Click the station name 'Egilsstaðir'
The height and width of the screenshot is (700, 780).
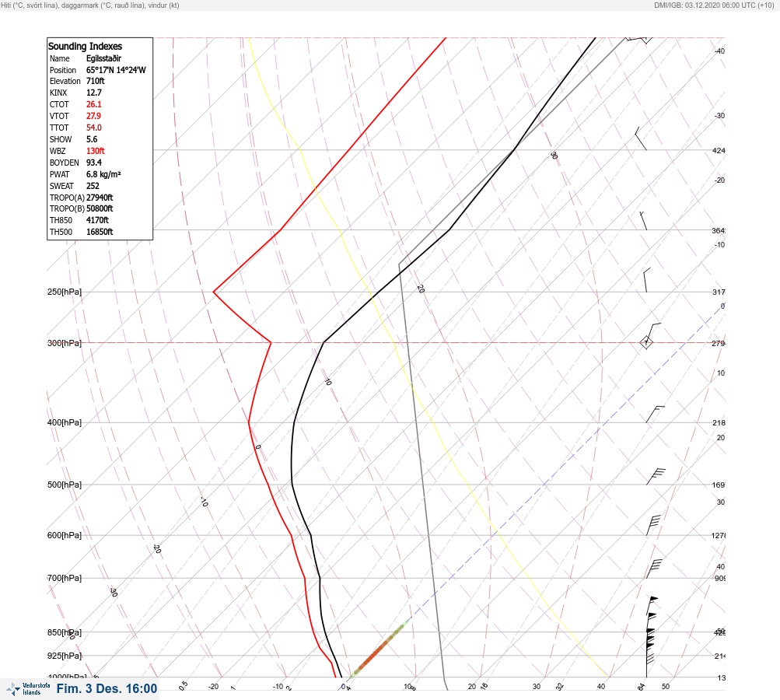[103, 58]
